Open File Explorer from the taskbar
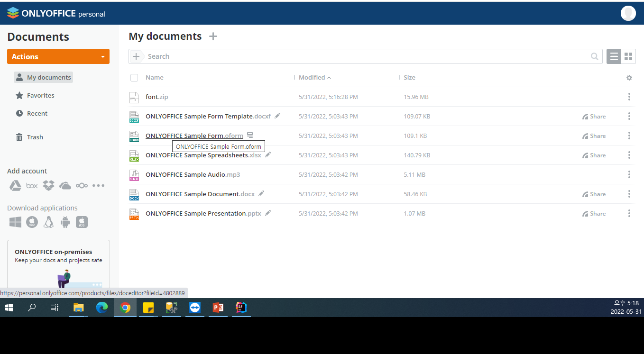This screenshot has height=354, width=644. coord(79,308)
